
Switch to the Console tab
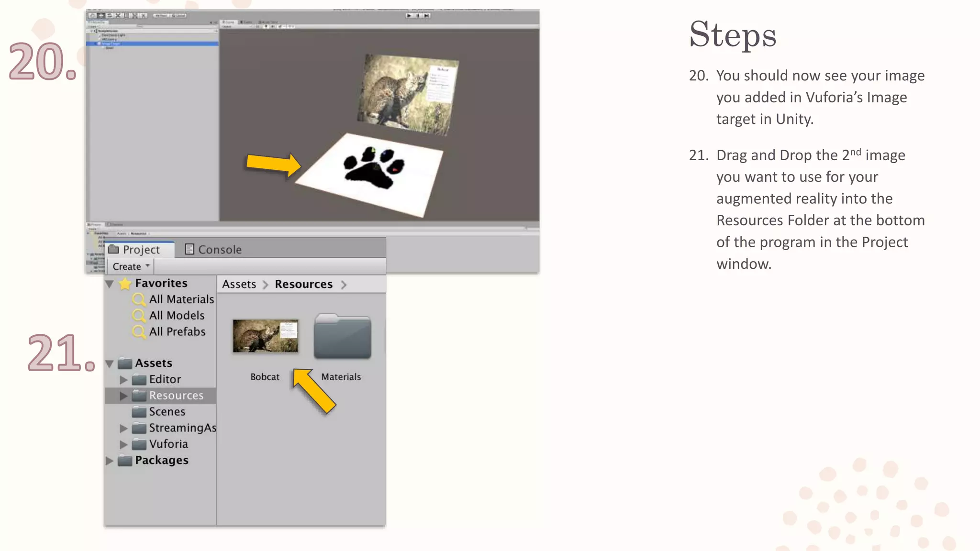[x=214, y=250]
